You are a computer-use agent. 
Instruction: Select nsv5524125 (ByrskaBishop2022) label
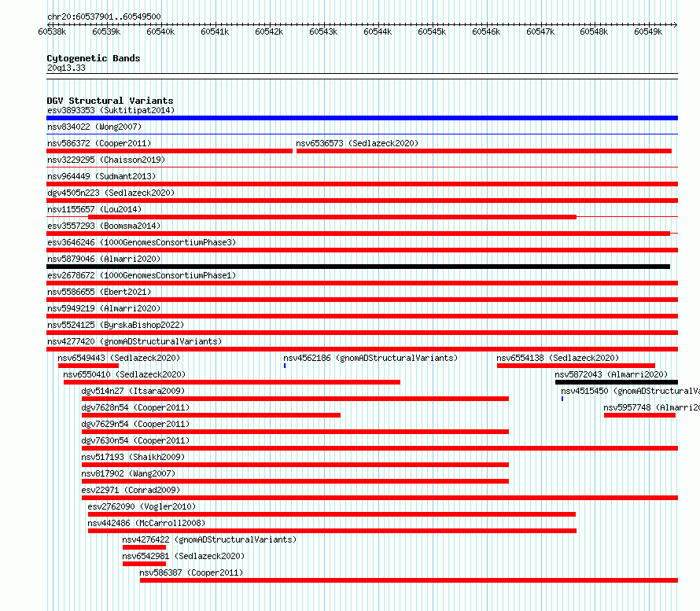116,325
